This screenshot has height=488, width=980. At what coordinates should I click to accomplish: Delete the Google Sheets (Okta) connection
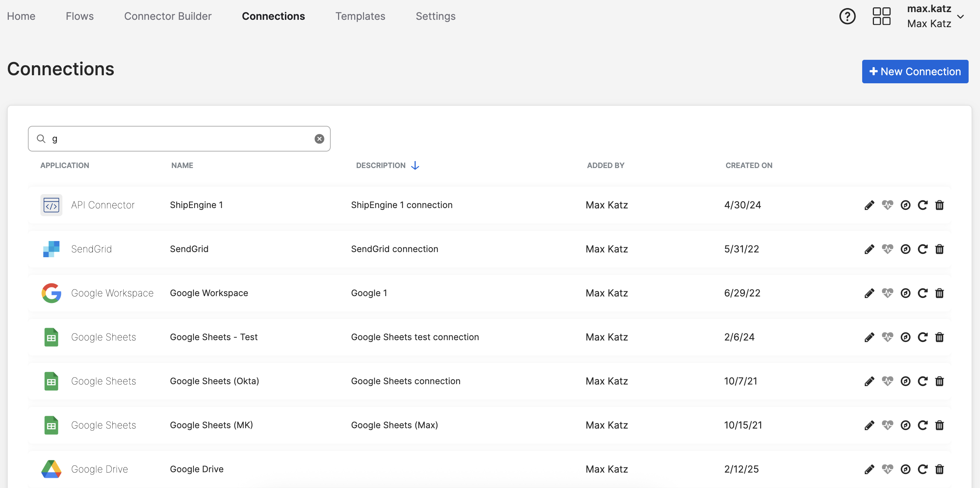click(x=939, y=381)
